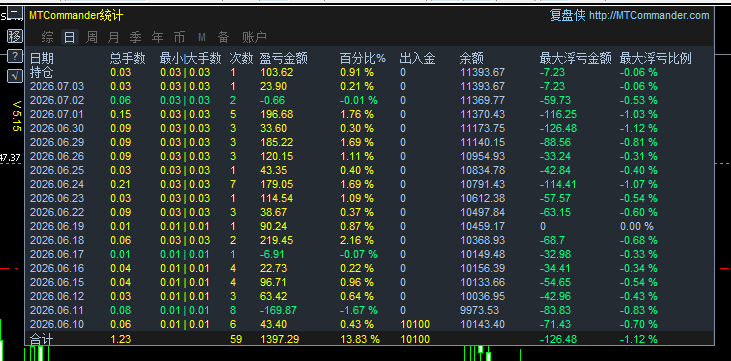
Task: Open the 月 monthly statistics tab
Action: [114, 37]
